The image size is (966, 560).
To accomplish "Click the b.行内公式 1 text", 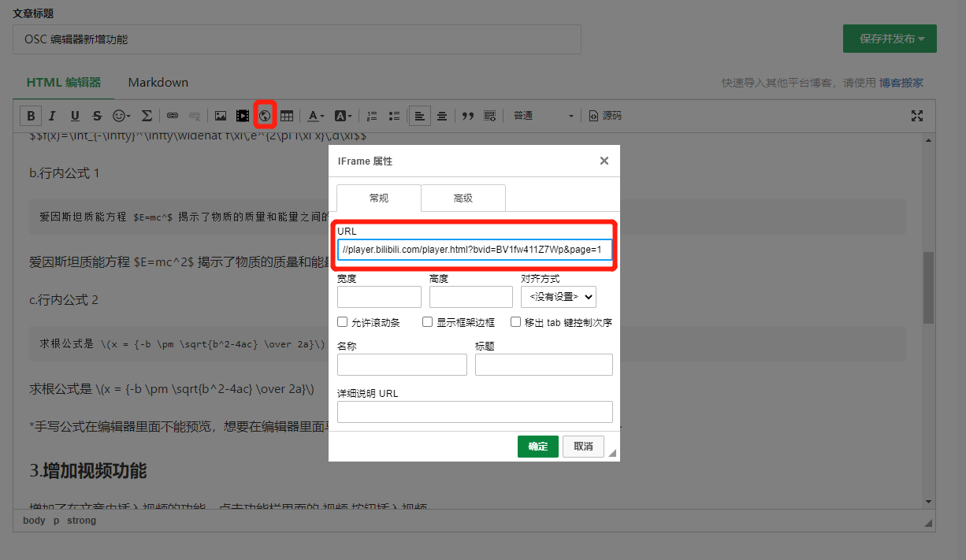I will pyautogui.click(x=64, y=172).
